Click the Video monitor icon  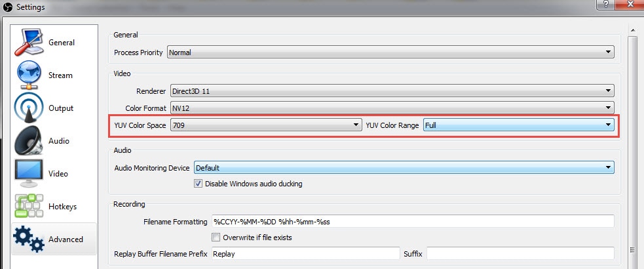pos(29,174)
